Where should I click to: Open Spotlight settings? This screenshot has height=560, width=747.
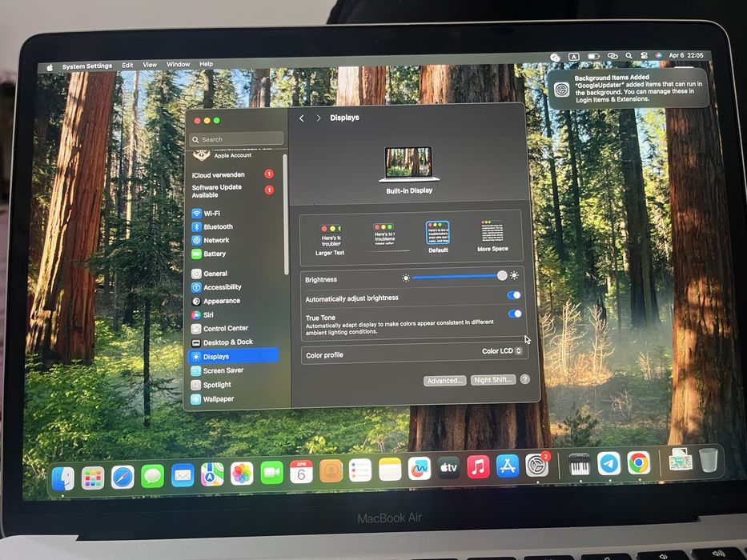coord(211,385)
